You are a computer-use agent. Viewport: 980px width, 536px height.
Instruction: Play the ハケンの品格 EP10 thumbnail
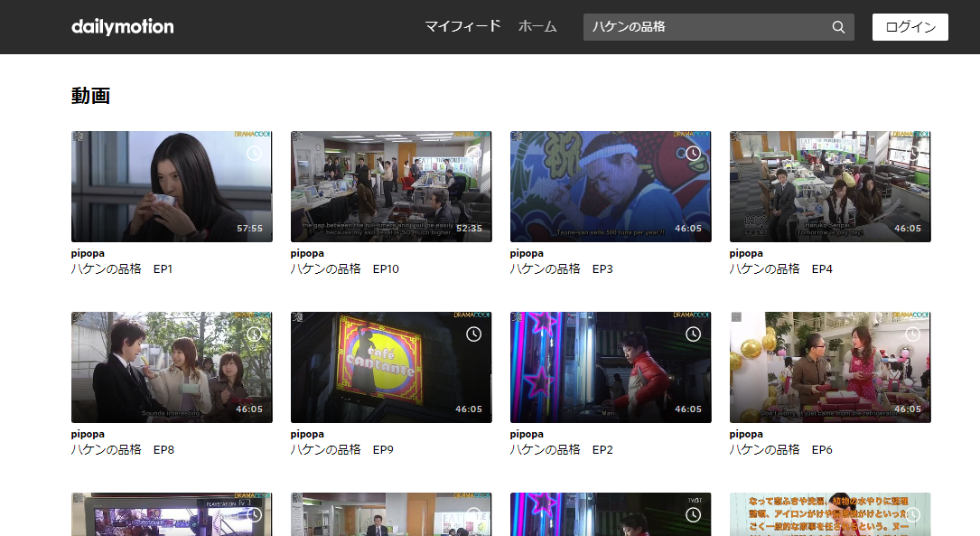tap(391, 186)
